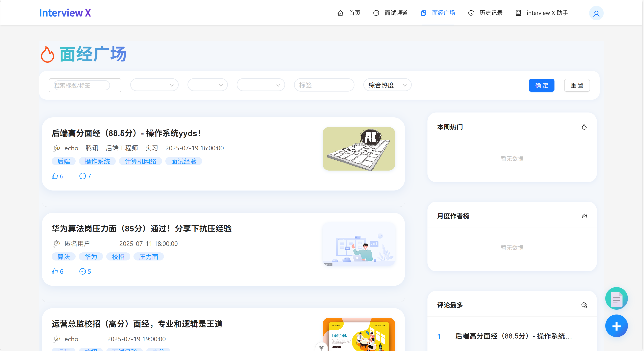Open interview X 助手 menu item
This screenshot has width=644, height=351.
coord(542,13)
